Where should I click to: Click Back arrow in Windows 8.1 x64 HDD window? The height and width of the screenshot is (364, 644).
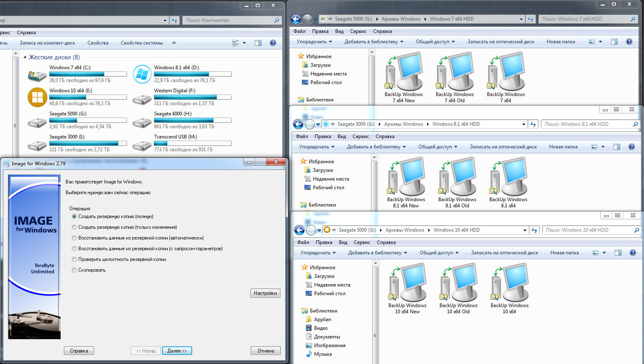298,124
